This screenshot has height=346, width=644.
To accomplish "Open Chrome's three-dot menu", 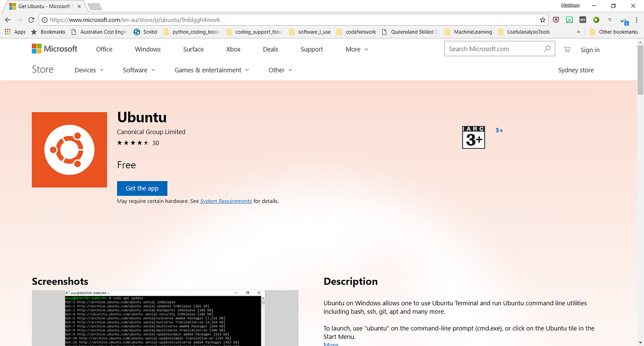I will pyautogui.click(x=636, y=19).
